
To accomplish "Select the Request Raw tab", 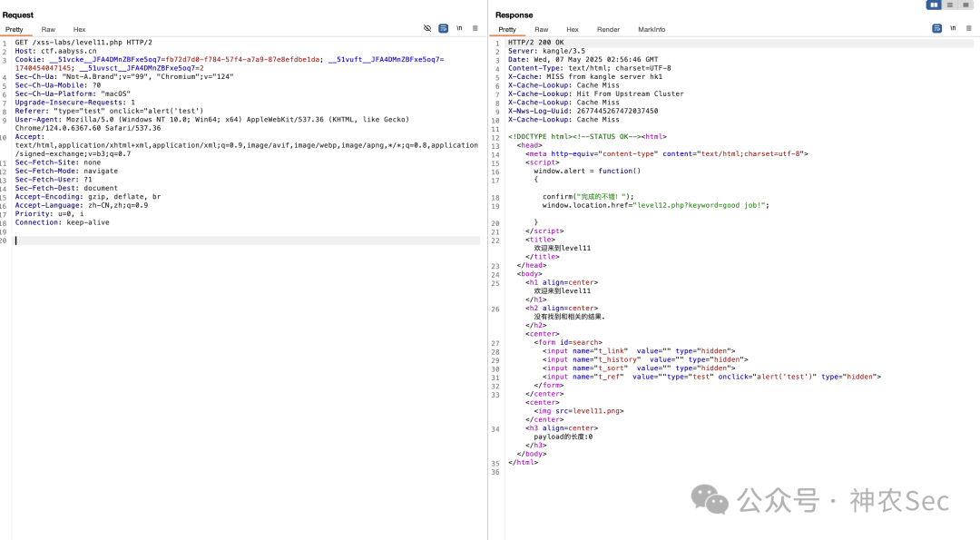I will [x=48, y=29].
